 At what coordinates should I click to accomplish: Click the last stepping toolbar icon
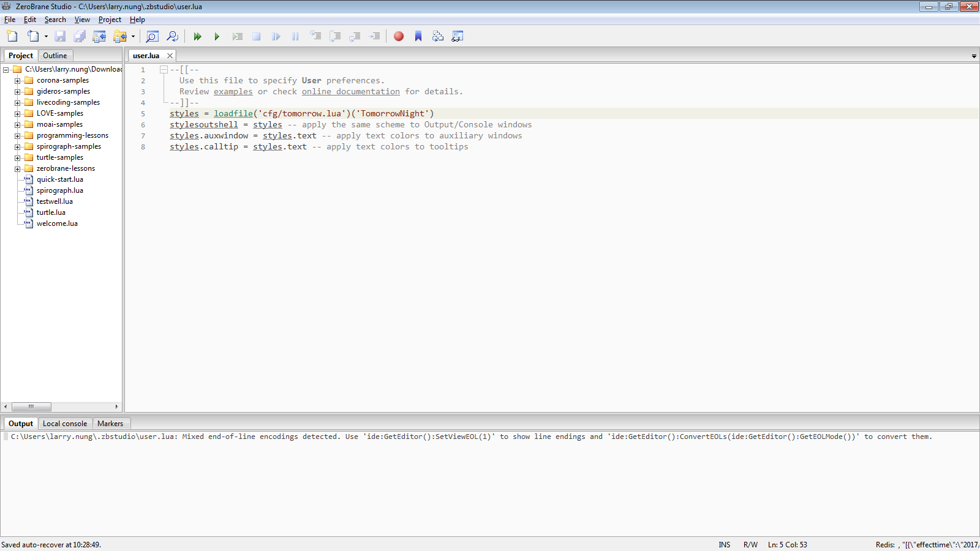pyautogui.click(x=374, y=36)
